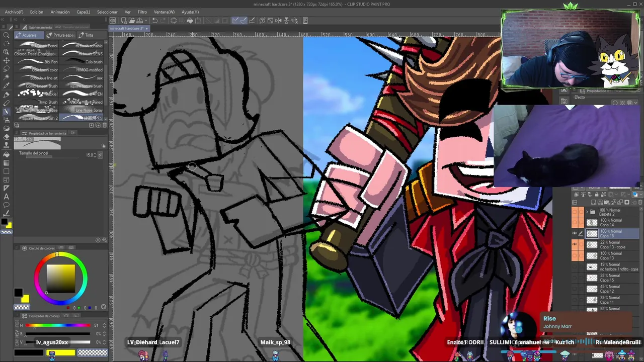Open the save dropdown arrow in command bar
The height and width of the screenshot is (362, 644).
tap(146, 21)
